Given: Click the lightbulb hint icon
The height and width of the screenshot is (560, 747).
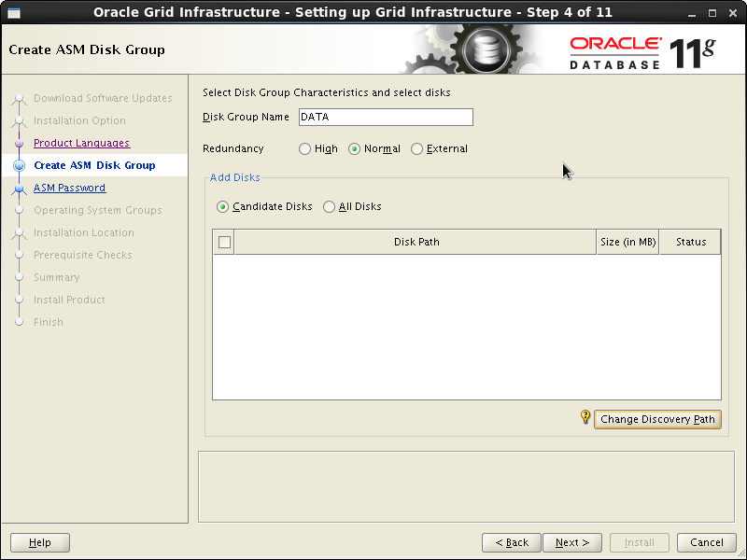Looking at the screenshot, I should click(585, 417).
